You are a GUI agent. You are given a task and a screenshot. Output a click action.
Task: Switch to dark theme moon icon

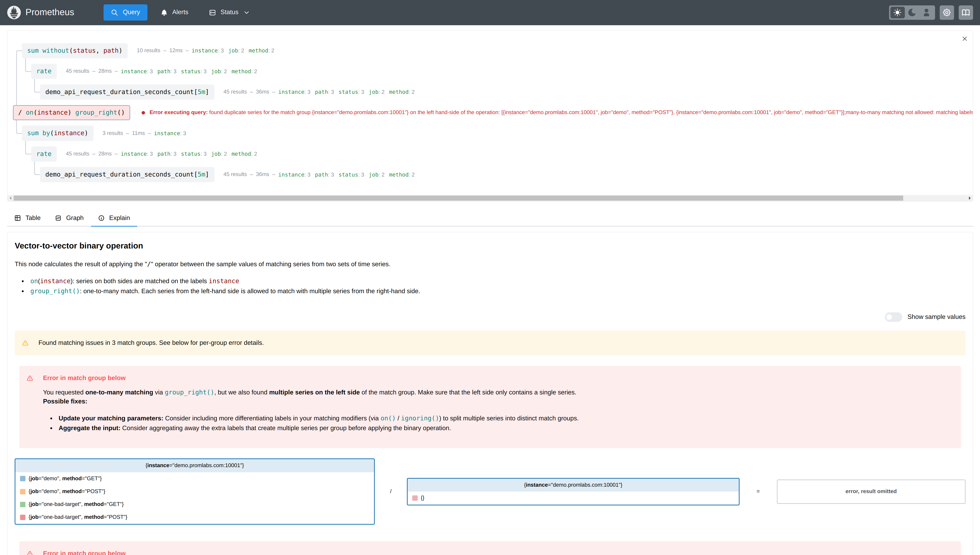pyautogui.click(x=912, y=12)
